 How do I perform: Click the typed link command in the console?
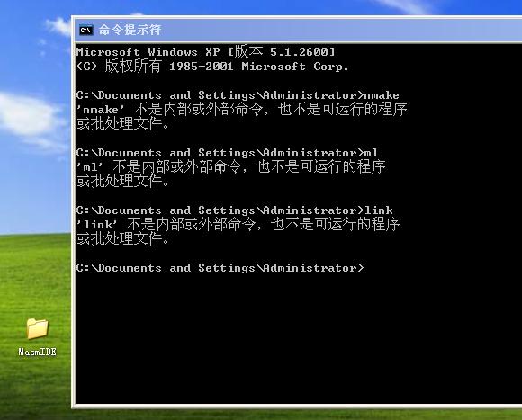pyautogui.click(x=379, y=210)
